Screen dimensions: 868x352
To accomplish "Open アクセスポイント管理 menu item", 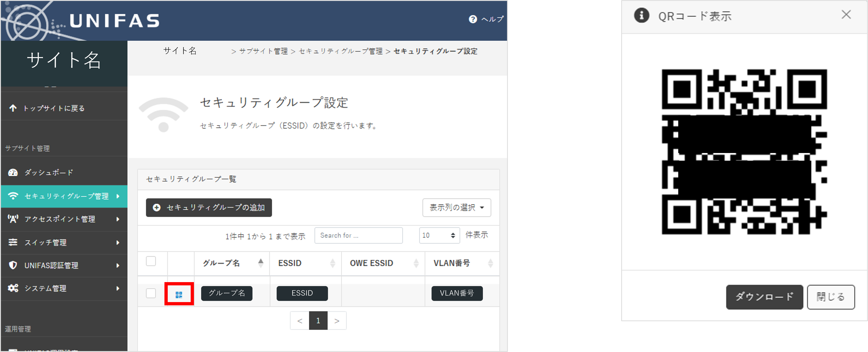I will click(x=64, y=219).
